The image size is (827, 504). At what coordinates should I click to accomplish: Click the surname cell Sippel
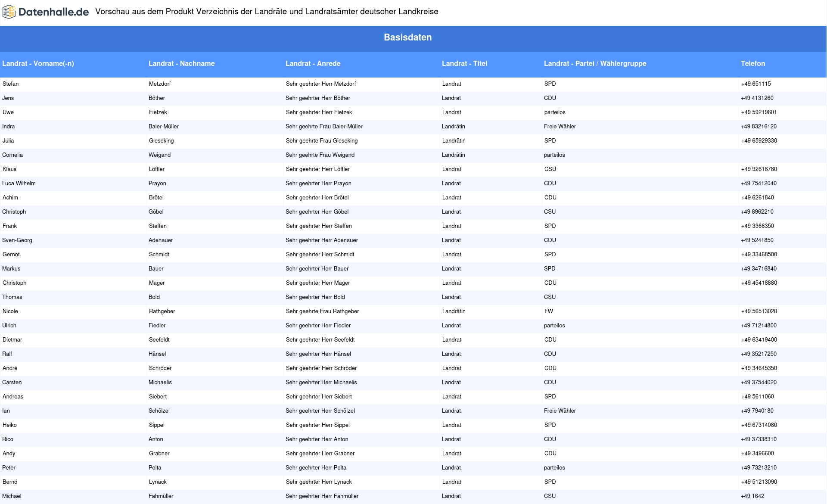pos(157,425)
